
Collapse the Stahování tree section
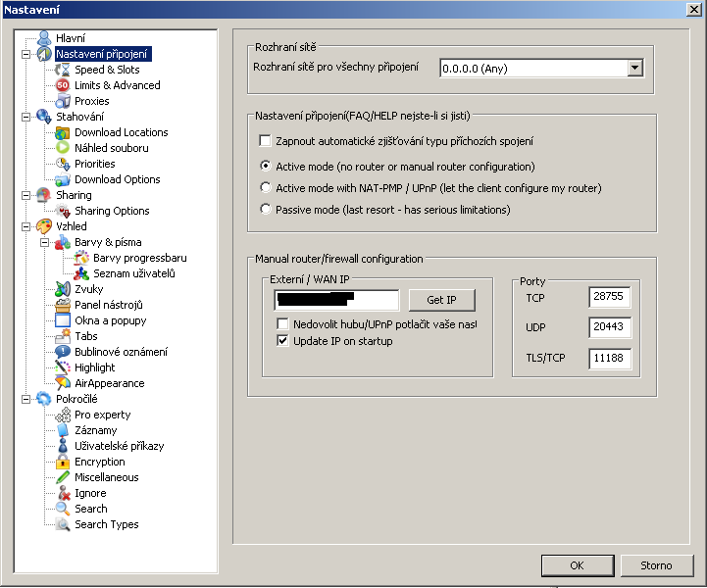pos(25,117)
